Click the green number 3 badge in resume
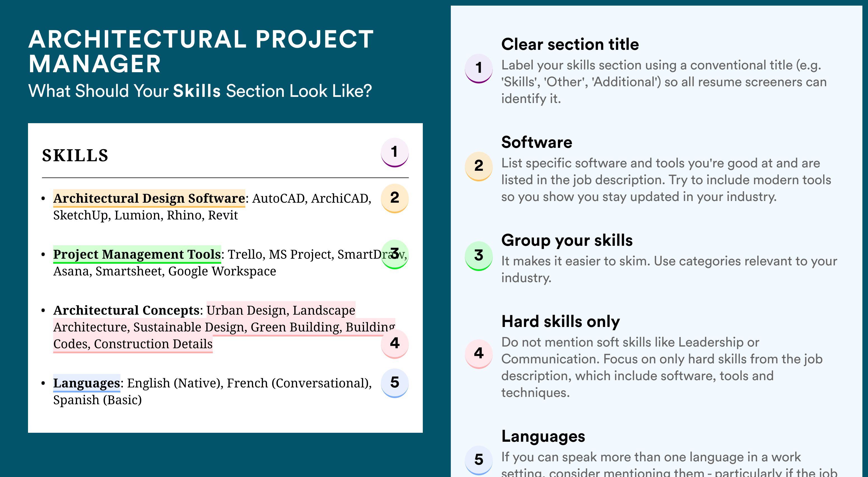 (395, 254)
